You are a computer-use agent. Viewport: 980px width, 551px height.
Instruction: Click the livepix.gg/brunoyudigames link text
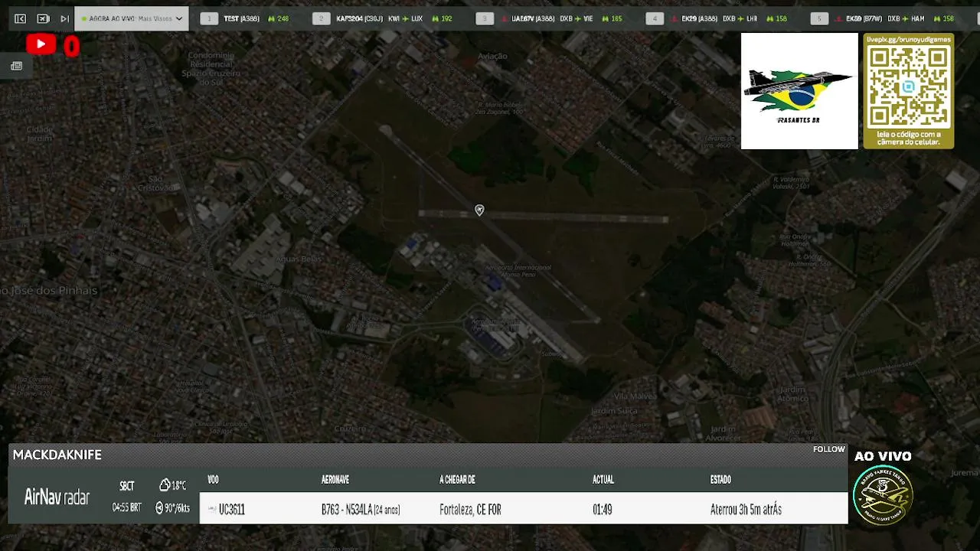coord(909,39)
